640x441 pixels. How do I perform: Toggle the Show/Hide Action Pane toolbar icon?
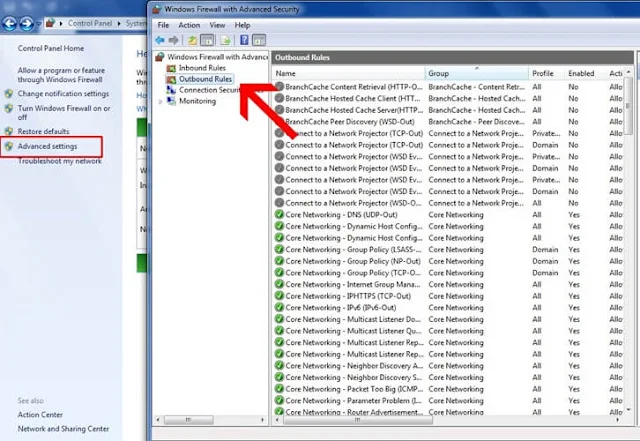[x=259, y=40]
